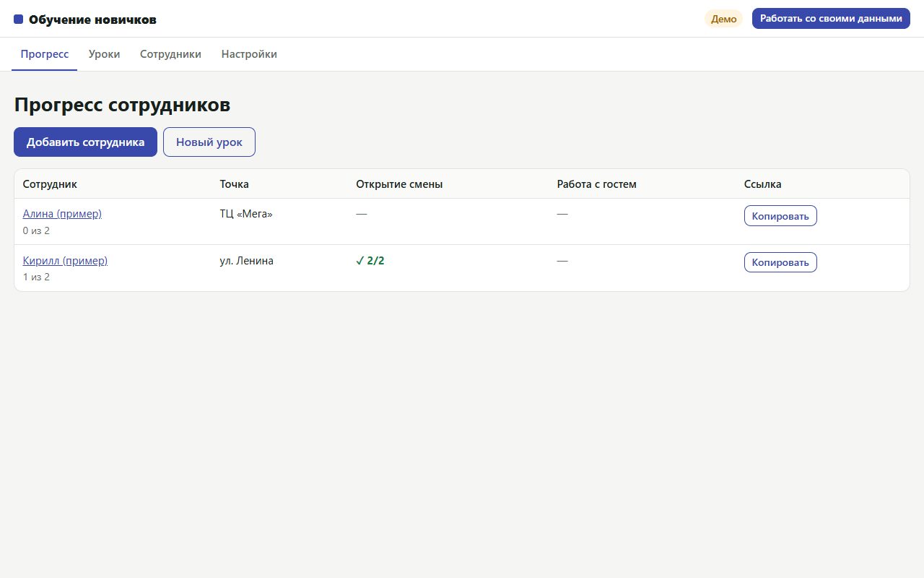The height and width of the screenshot is (578, 924).
Task: Open the Настройки tab
Action: 249,54
